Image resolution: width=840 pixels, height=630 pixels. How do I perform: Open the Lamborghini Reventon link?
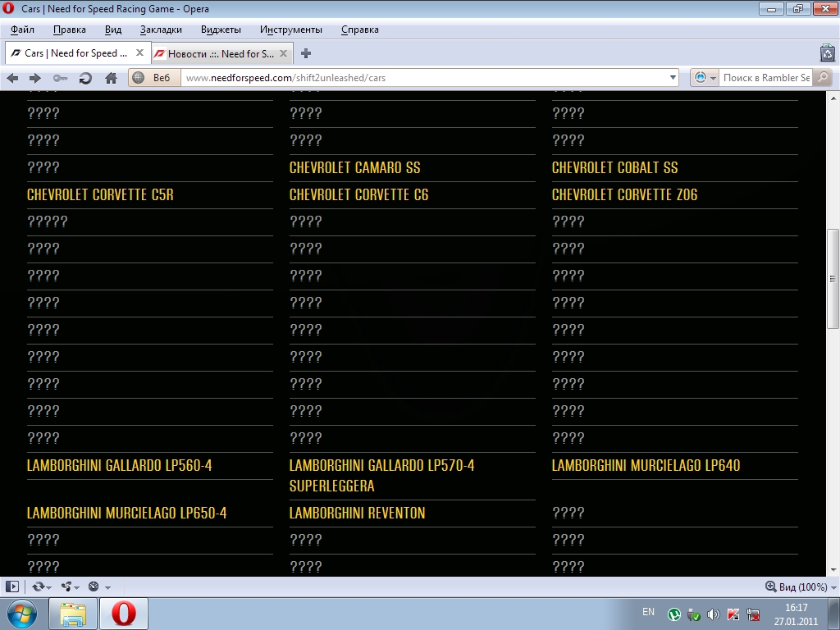pyautogui.click(x=357, y=513)
